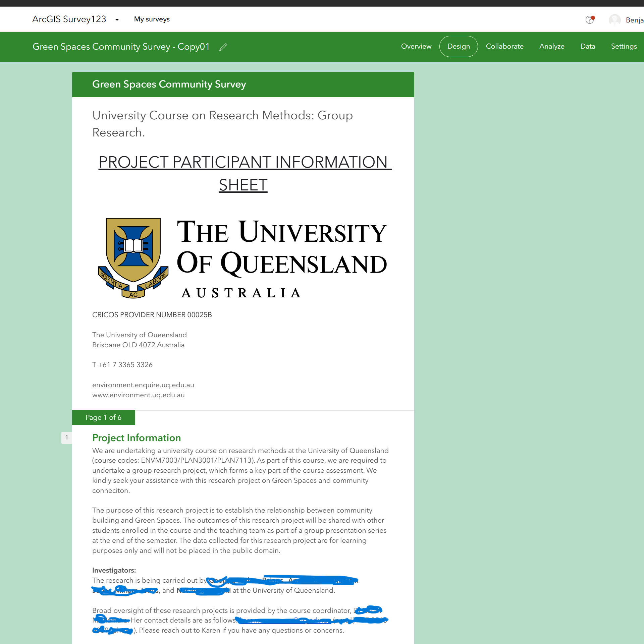Click the PROJECT PARTICIPANT INFORMATION SHEET title
The width and height of the screenshot is (644, 644).
click(x=245, y=174)
